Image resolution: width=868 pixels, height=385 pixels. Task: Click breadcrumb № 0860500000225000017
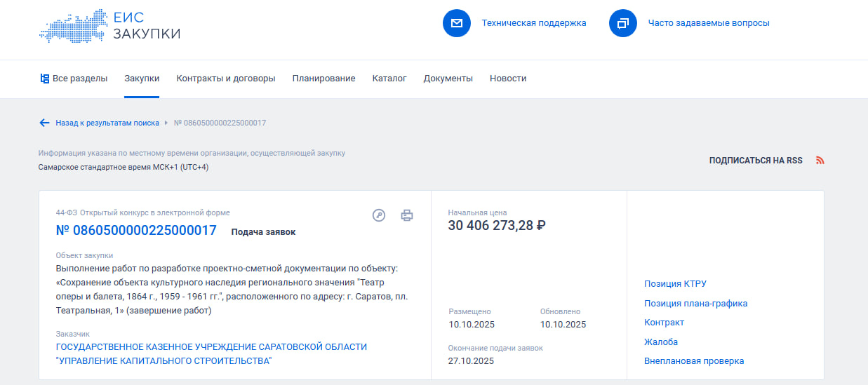click(x=220, y=123)
